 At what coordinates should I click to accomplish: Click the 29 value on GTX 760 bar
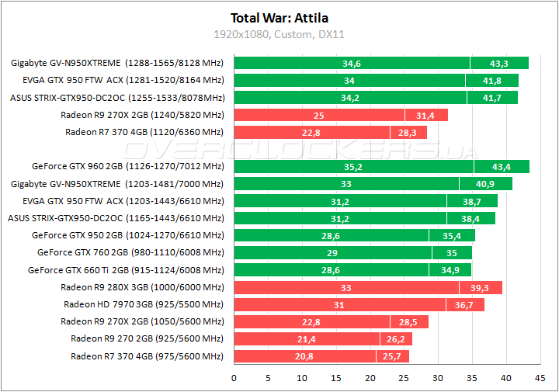(x=332, y=252)
